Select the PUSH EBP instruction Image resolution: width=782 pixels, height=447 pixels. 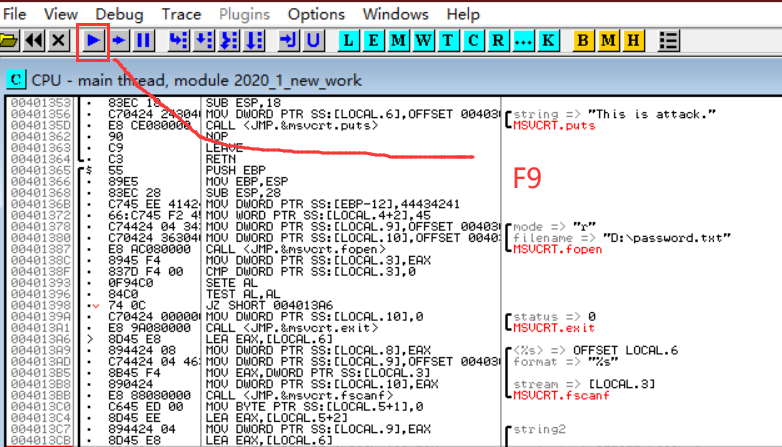coord(235,170)
